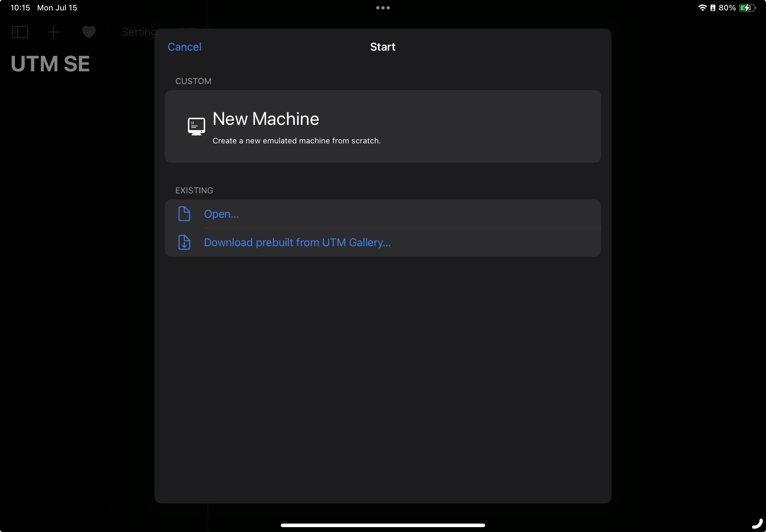Viewport: 766px width, 532px height.
Task: Tap the three-dot multitasking menu at top
Action: pyautogui.click(x=383, y=8)
